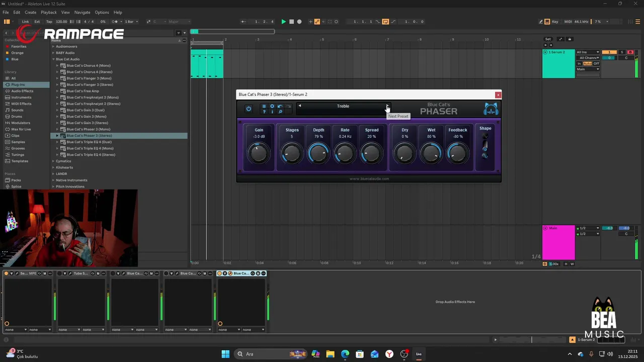
Task: Expand the Audiomovers folder
Action: tap(53, 46)
